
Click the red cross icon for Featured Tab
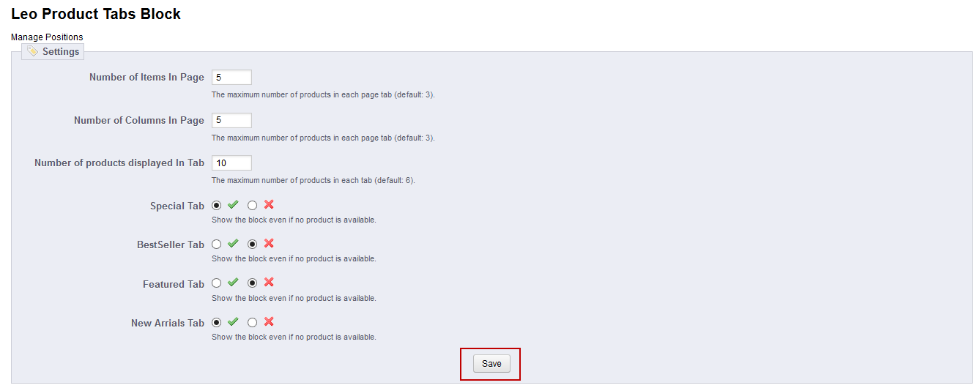tap(269, 283)
